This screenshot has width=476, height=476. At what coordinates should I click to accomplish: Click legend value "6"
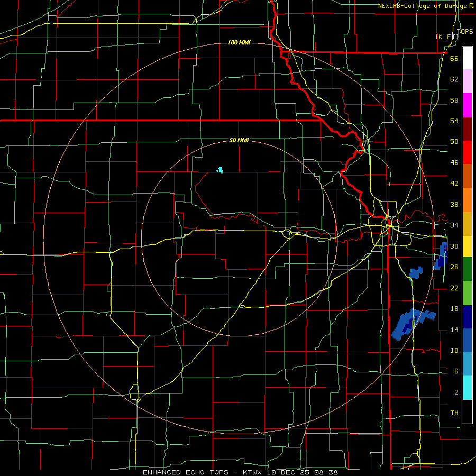[456, 371]
